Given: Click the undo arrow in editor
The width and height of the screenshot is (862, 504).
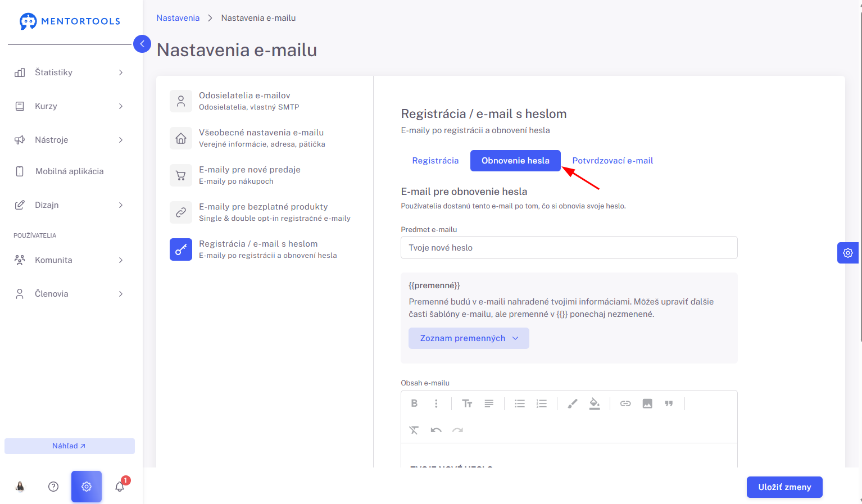Looking at the screenshot, I should (436, 430).
